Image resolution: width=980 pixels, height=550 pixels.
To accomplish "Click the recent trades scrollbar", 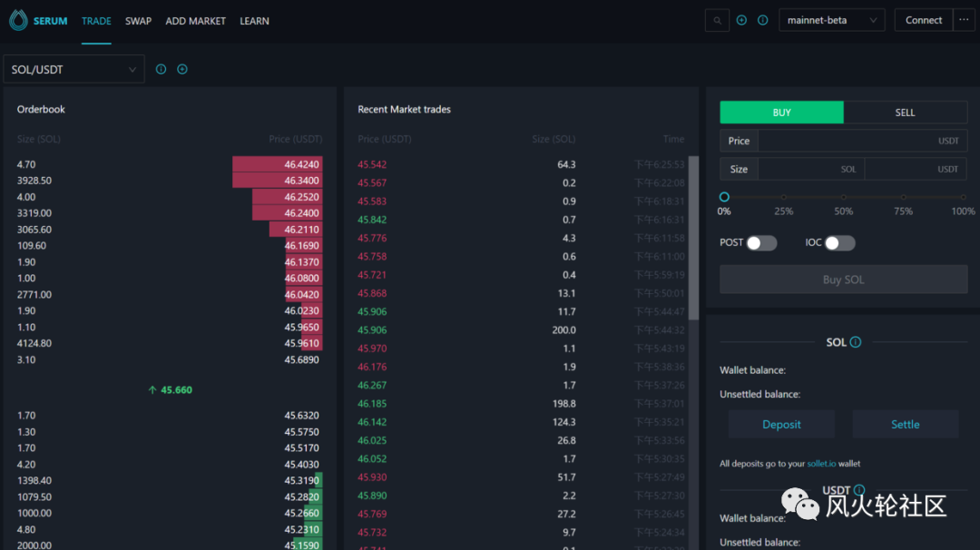I will click(x=693, y=238).
